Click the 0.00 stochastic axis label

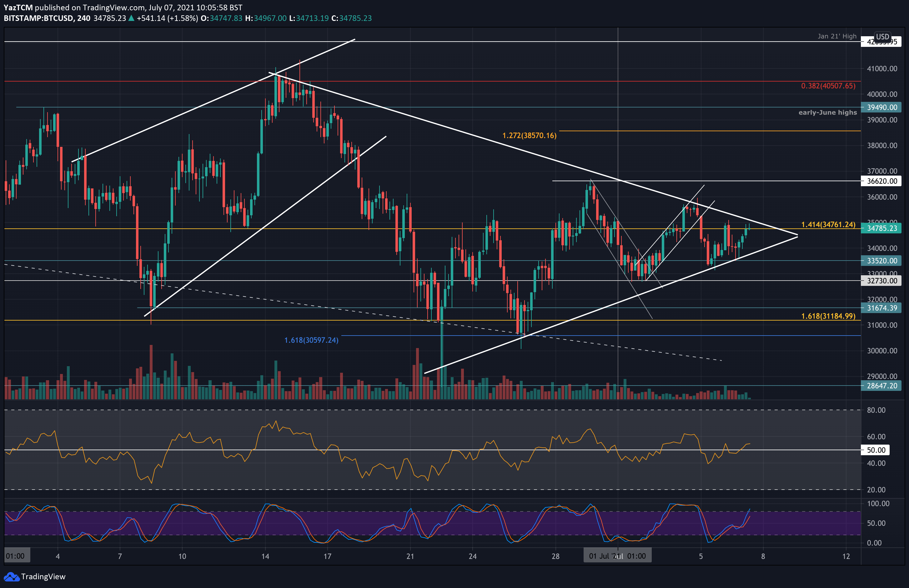coord(874,543)
